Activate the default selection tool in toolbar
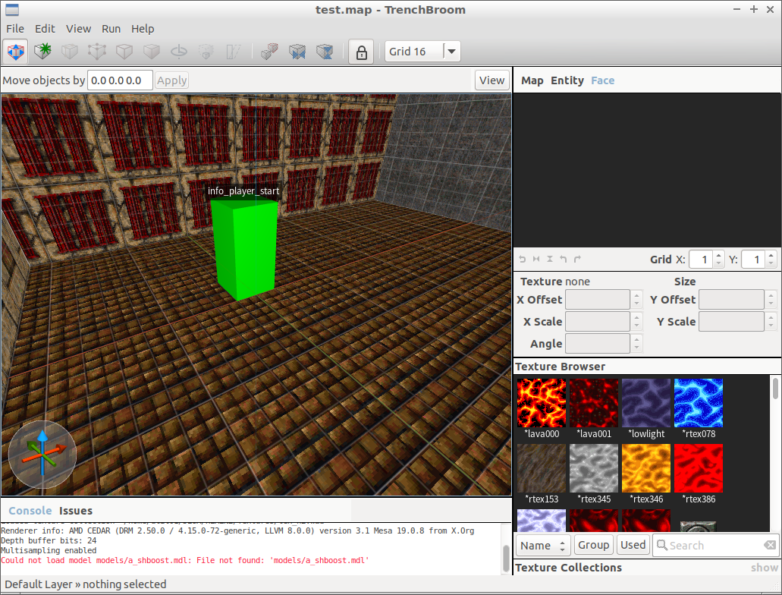782x595 pixels. click(x=16, y=51)
